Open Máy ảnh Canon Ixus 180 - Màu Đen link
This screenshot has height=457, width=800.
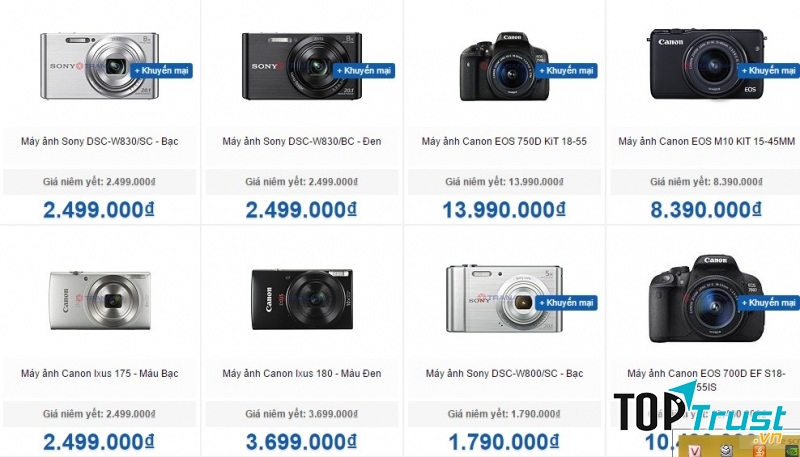pyautogui.click(x=302, y=373)
